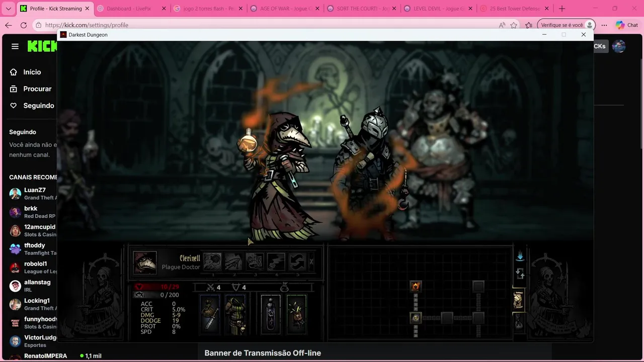Open Kick sidebar hamburger menu

coord(15,46)
